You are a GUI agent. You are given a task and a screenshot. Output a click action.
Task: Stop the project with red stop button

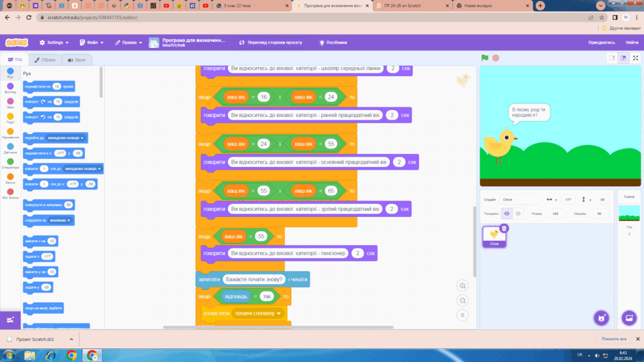pyautogui.click(x=496, y=58)
